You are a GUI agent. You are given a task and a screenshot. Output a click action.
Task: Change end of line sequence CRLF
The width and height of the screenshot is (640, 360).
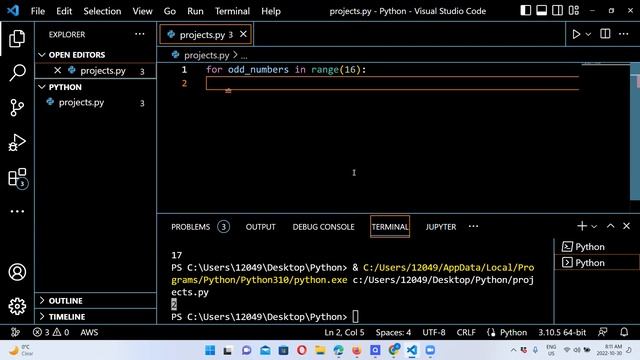click(466, 332)
